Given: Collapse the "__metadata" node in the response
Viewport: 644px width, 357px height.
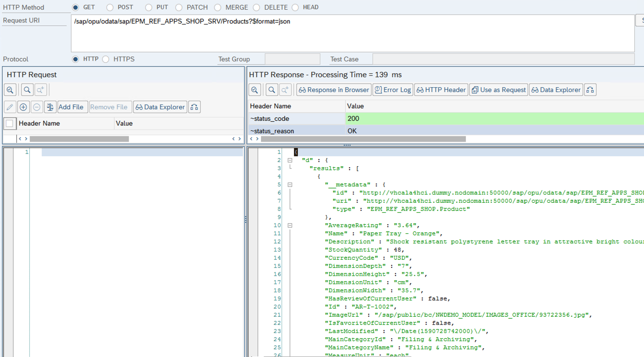Looking at the screenshot, I should pyautogui.click(x=290, y=184).
